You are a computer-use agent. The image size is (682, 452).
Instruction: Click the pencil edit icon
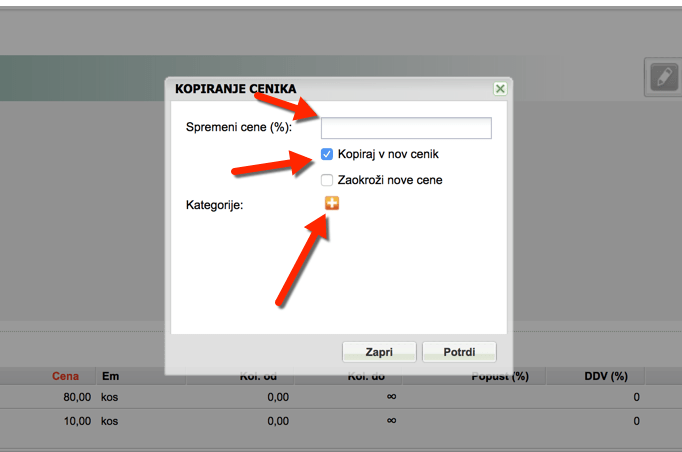(662, 78)
